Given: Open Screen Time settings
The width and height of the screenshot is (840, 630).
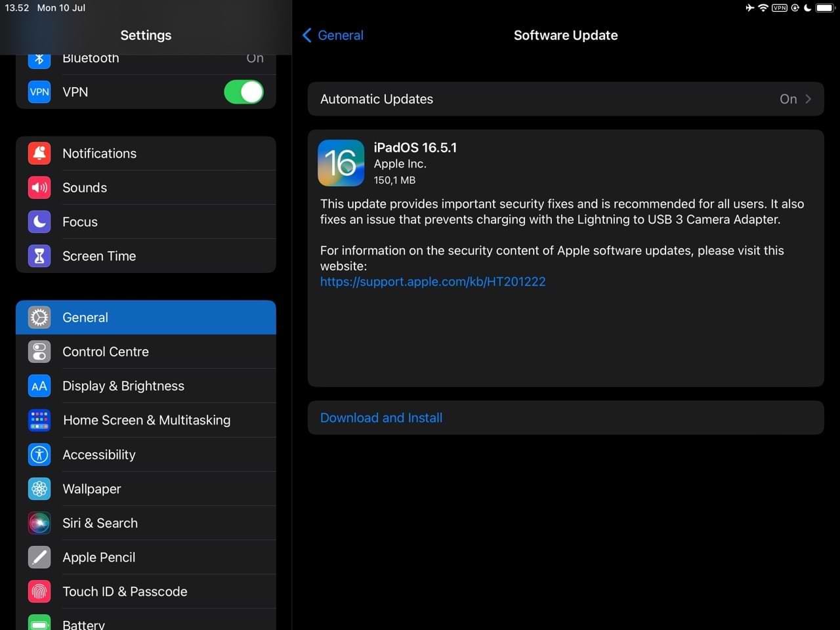Looking at the screenshot, I should tap(146, 256).
